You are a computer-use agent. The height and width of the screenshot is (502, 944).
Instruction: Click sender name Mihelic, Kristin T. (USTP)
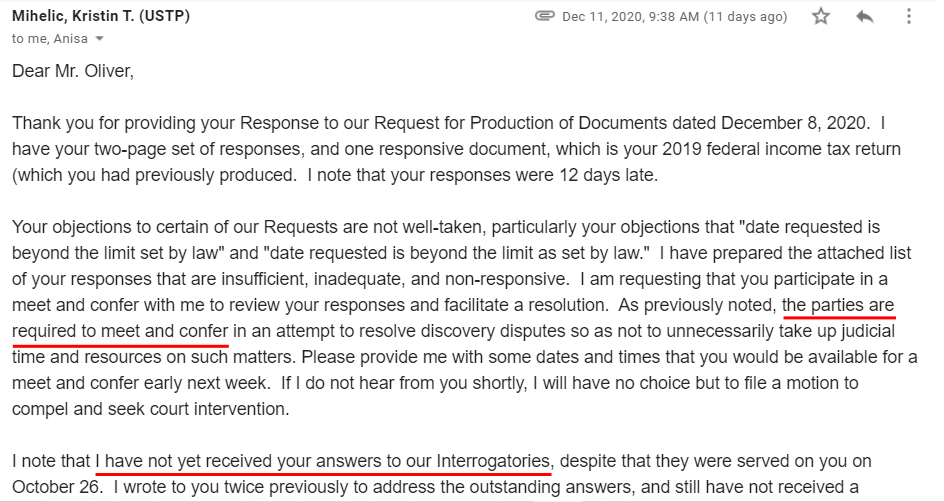(x=101, y=16)
